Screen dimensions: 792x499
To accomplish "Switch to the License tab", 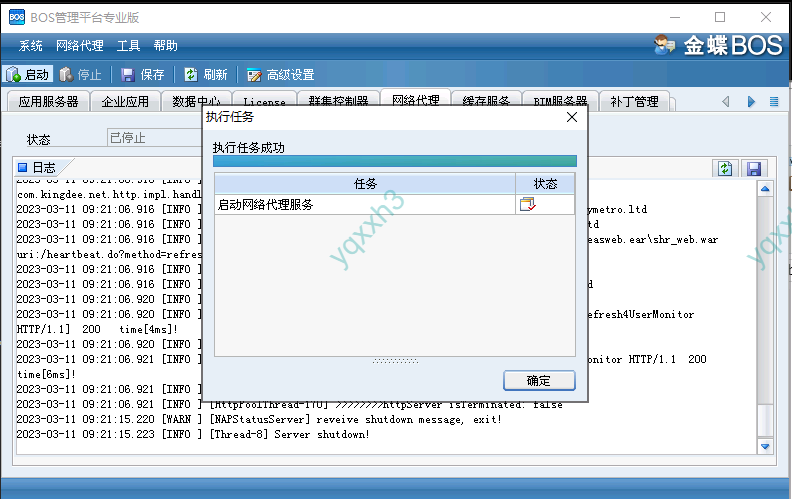I will [x=264, y=100].
